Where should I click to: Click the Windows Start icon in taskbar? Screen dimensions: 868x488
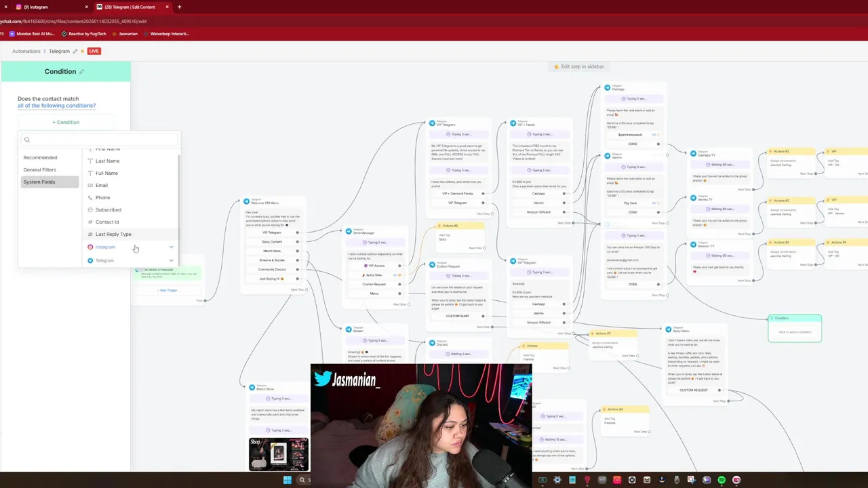pos(287,480)
